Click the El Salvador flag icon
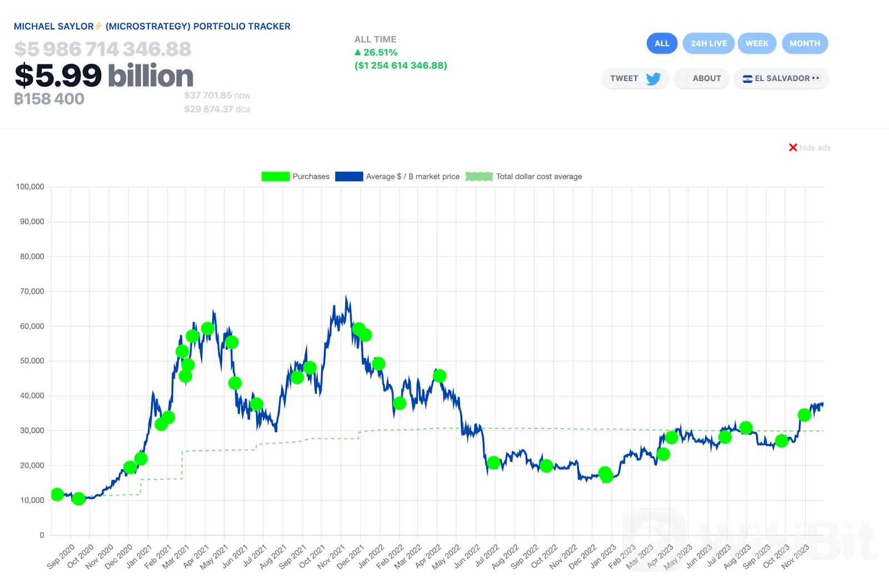The image size is (889, 588). [747, 79]
